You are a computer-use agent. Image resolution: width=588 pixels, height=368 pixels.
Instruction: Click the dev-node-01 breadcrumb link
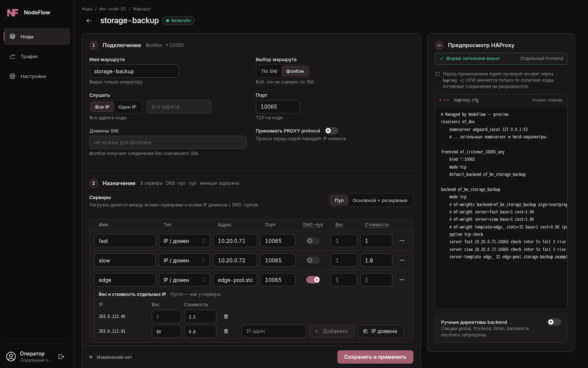click(112, 9)
